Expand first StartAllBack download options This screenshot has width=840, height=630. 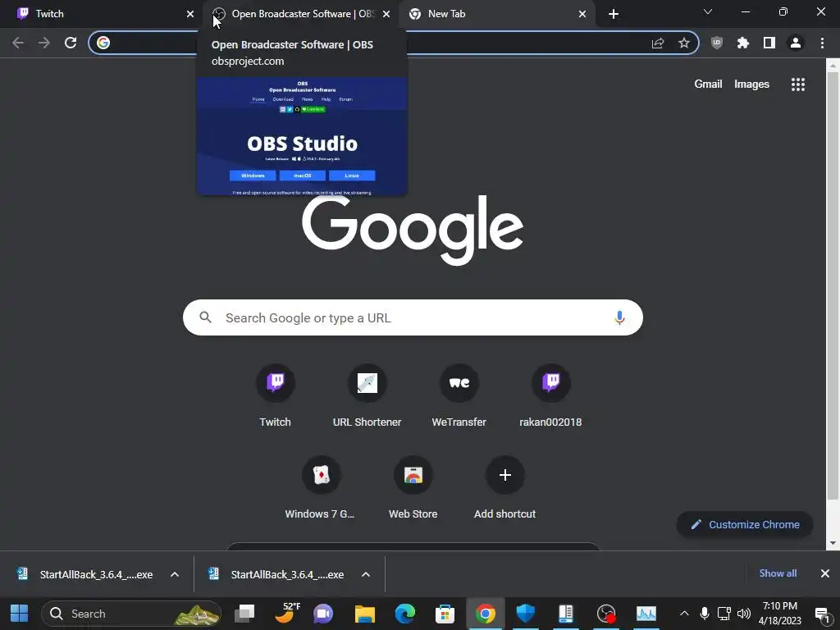(x=175, y=574)
